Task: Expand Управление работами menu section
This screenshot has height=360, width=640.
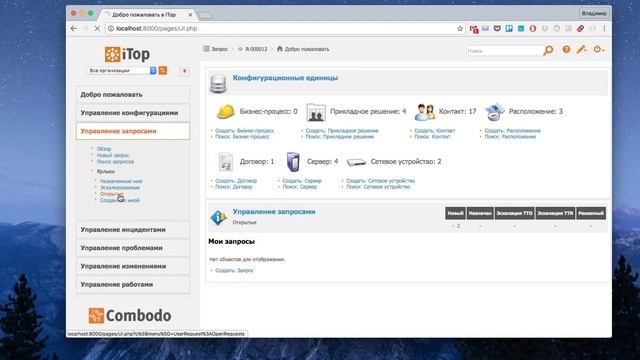Action: tap(133, 284)
